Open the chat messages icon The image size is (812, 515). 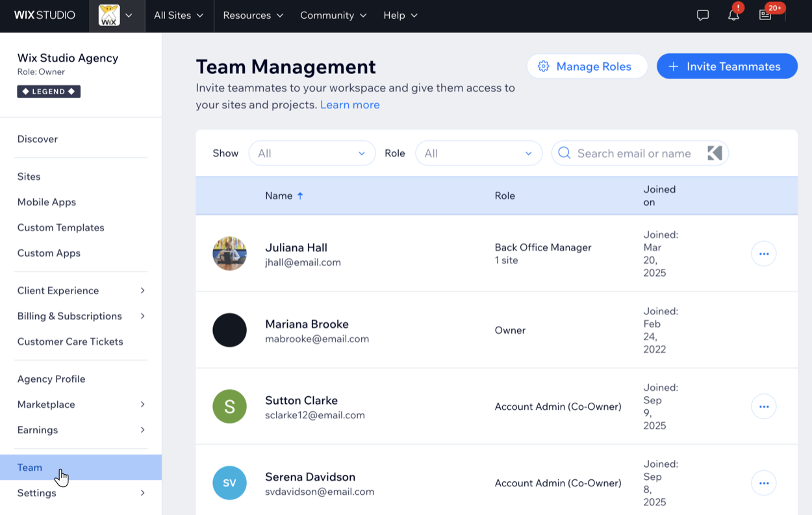702,15
